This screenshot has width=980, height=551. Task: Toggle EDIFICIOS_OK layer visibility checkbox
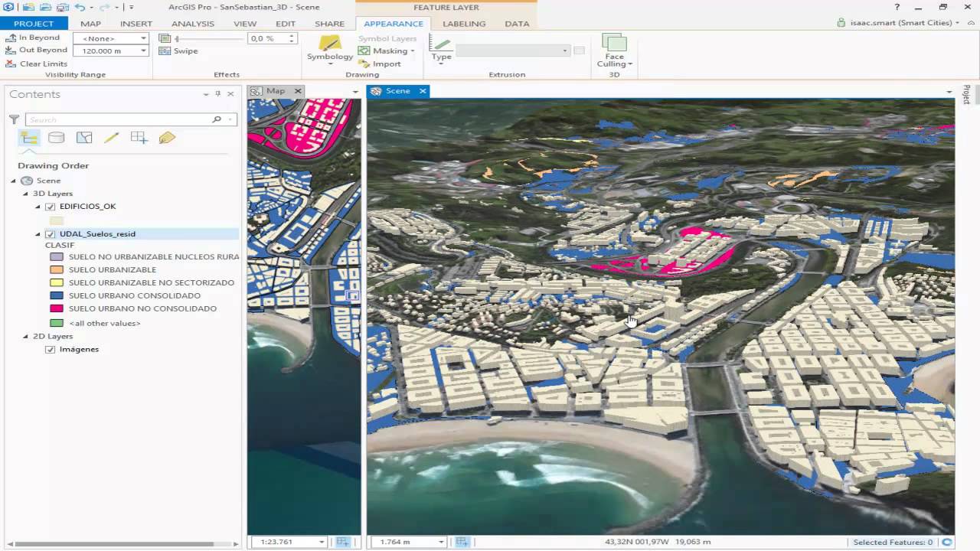pos(51,207)
